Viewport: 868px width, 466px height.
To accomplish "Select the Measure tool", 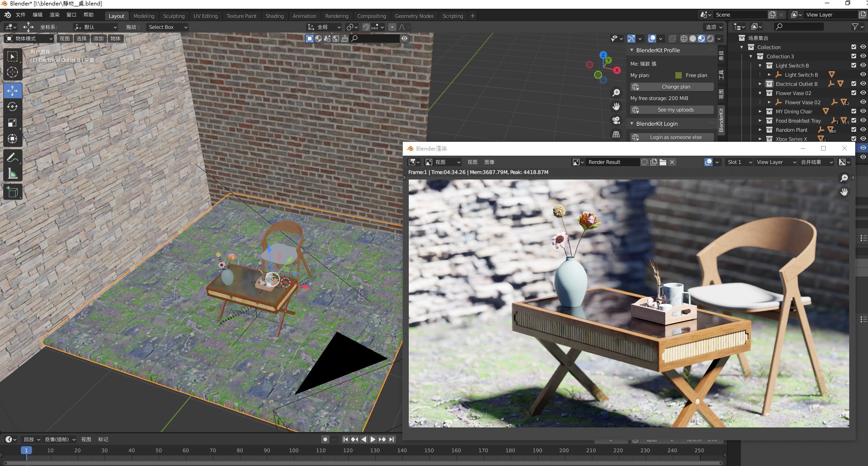I will coord(12,174).
